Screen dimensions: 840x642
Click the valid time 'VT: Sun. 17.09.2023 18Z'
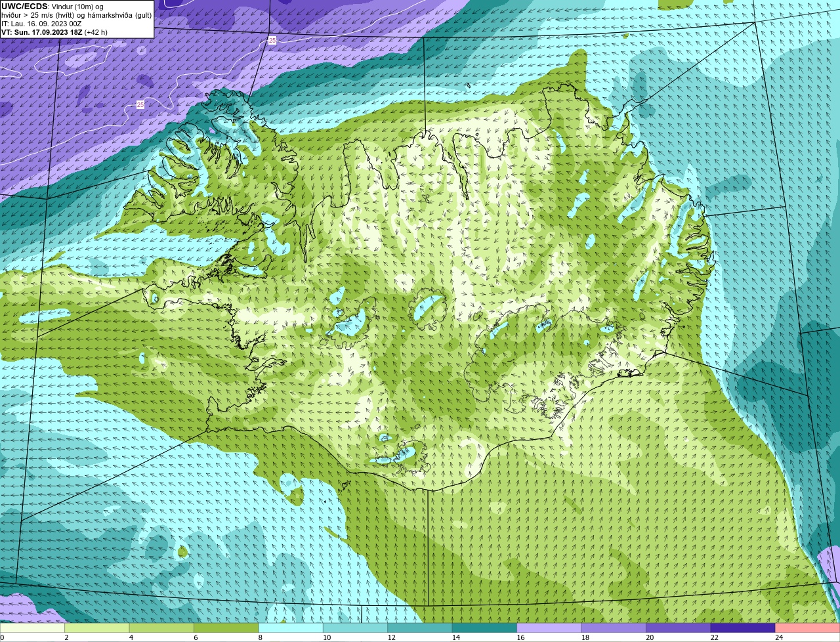click(x=41, y=32)
